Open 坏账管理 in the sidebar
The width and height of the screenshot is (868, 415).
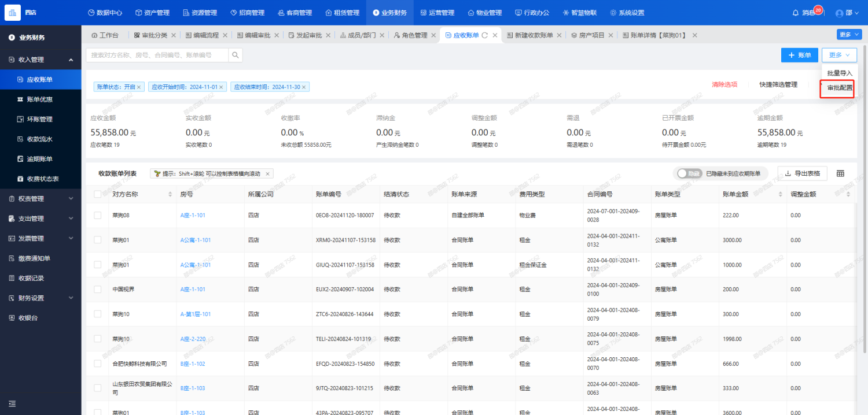[41, 119]
